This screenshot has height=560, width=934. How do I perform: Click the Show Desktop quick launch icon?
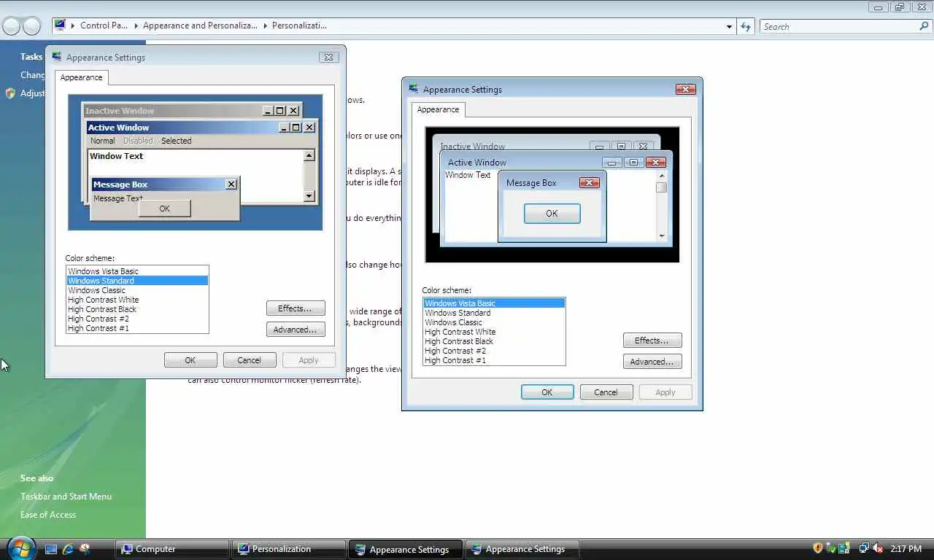pos(51,549)
